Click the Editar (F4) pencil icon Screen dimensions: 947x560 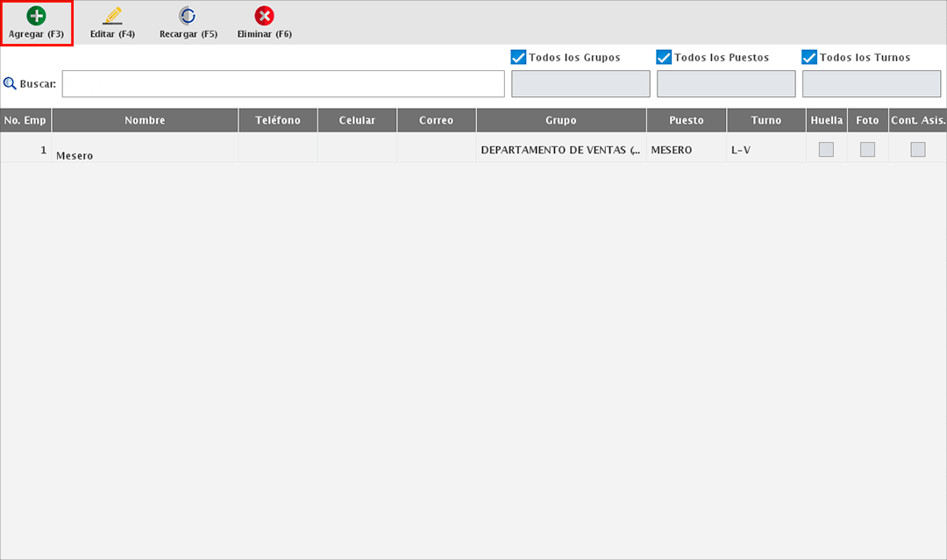coord(112,16)
